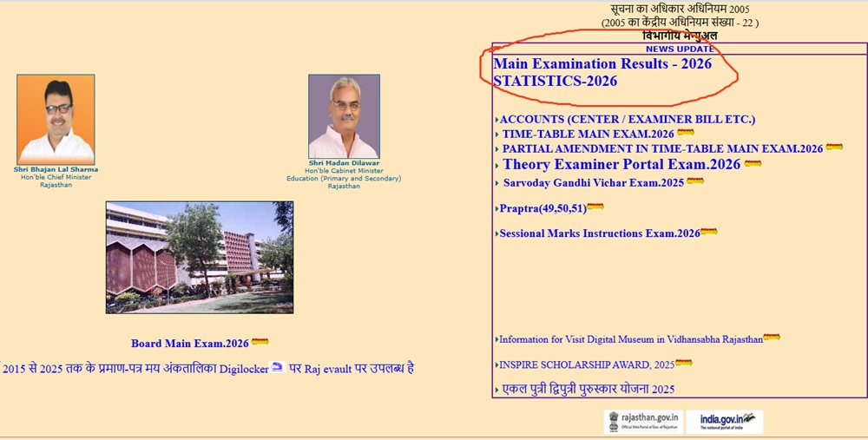The width and height of the screenshot is (868, 440).
Task: Click the board office building photo
Action: pos(199,257)
